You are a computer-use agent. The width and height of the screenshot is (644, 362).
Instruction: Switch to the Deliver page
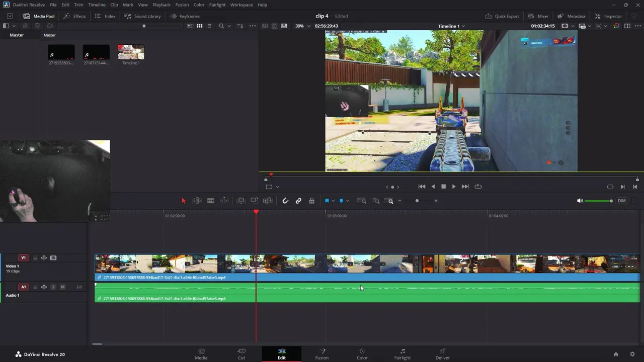point(443,354)
